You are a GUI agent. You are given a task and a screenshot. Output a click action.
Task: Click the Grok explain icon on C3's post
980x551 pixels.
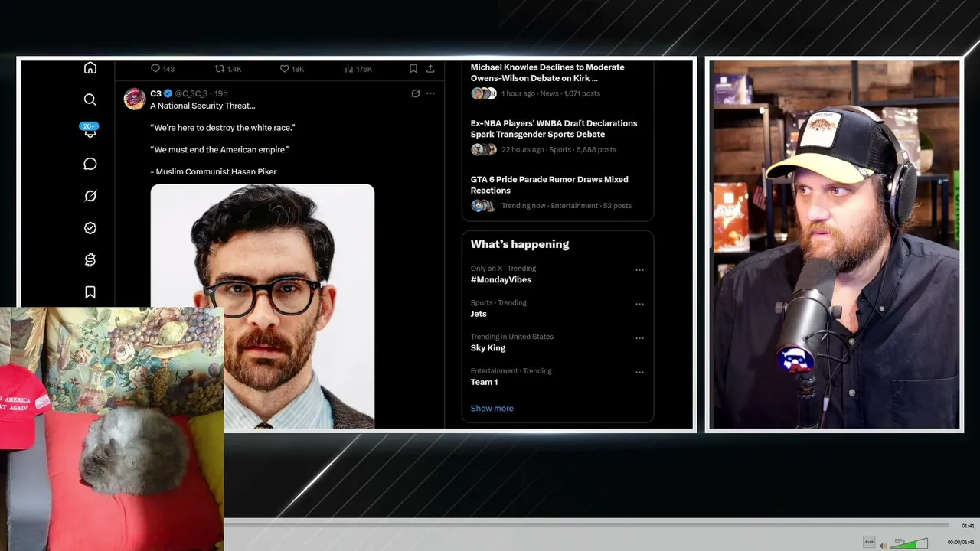[x=416, y=93]
